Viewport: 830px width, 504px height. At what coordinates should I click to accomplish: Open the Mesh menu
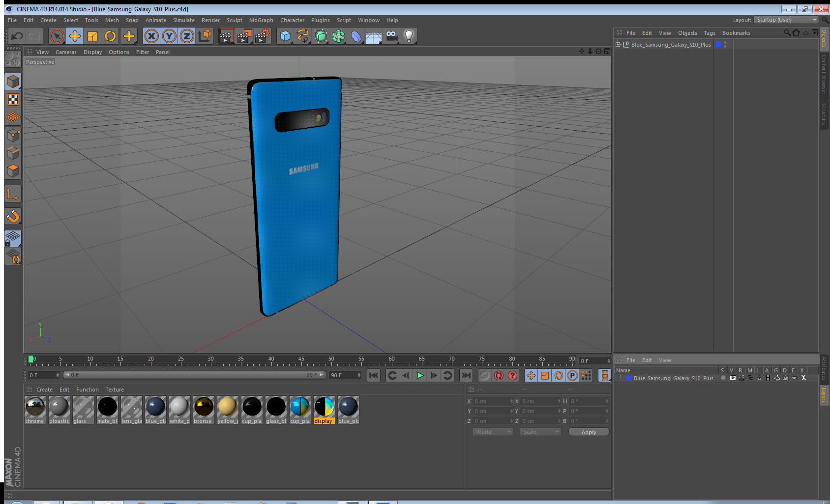click(x=112, y=20)
